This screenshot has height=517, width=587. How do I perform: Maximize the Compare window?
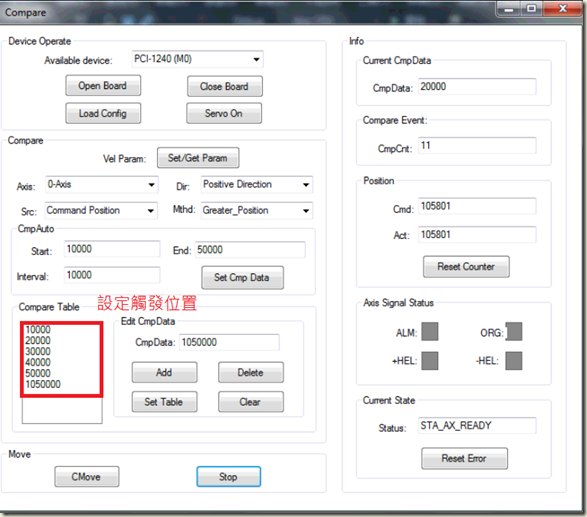coord(531,9)
